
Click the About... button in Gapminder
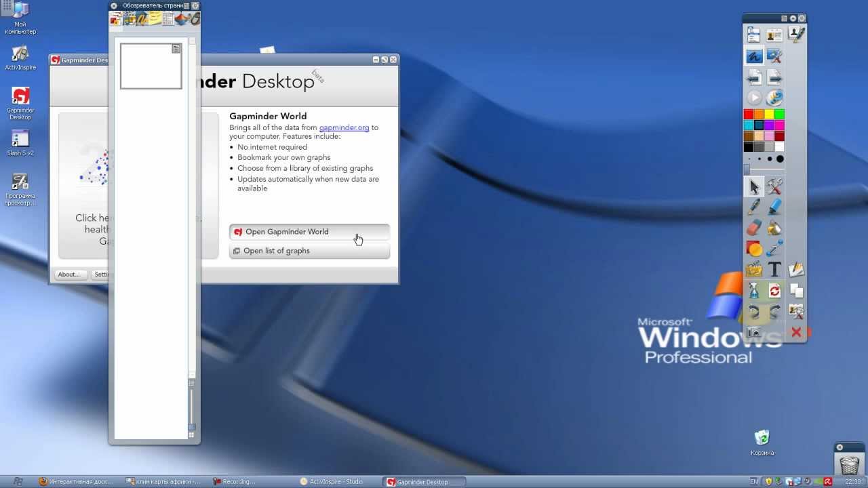coord(69,274)
